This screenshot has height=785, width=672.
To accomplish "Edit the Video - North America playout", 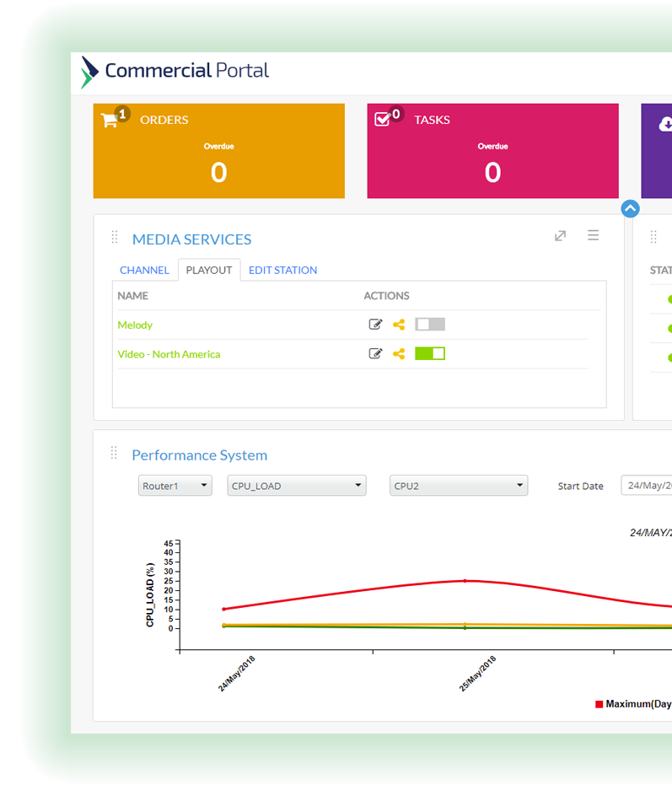I will coord(375,353).
